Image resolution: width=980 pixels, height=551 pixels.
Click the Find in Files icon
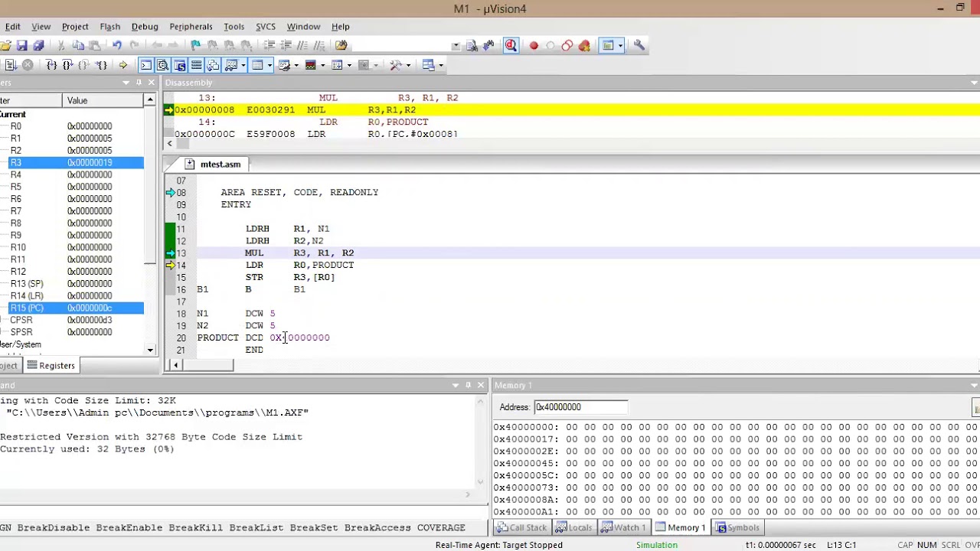coord(341,46)
